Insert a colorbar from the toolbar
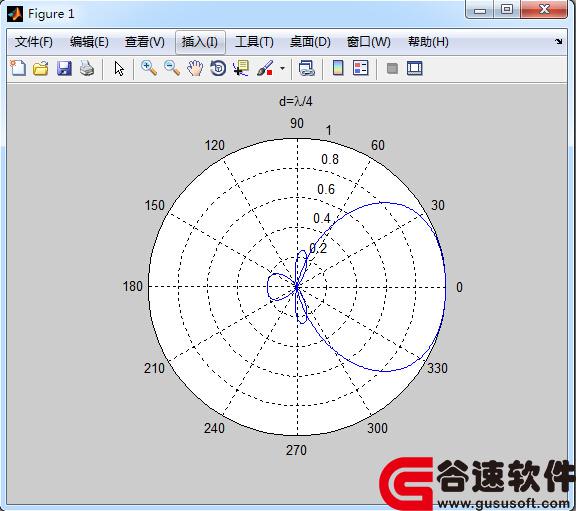The height and width of the screenshot is (511, 576). point(338,68)
